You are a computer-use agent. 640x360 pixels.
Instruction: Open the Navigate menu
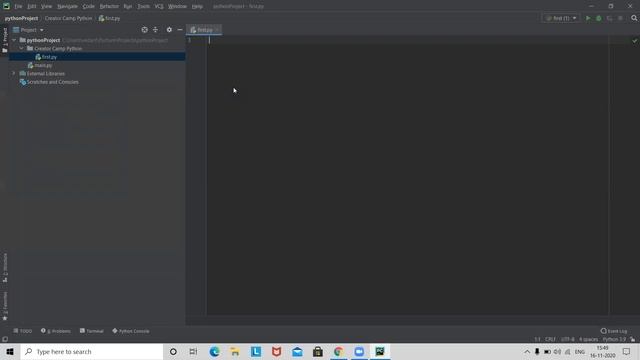coord(67,6)
